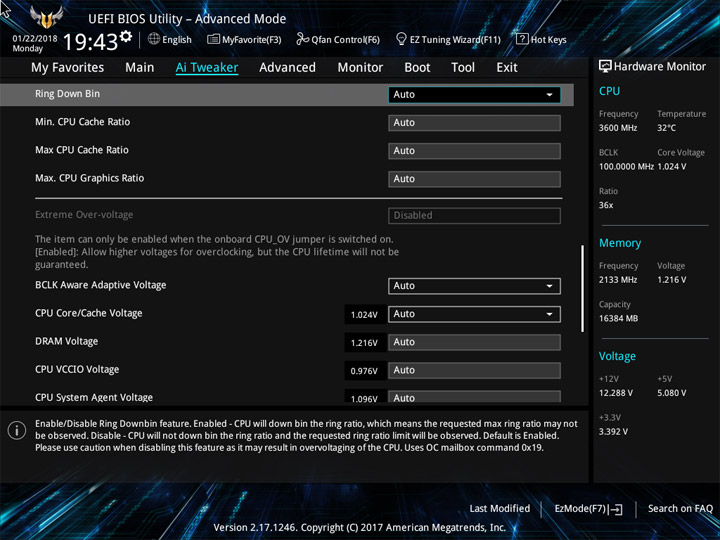Click the Memory section heading

click(x=620, y=243)
